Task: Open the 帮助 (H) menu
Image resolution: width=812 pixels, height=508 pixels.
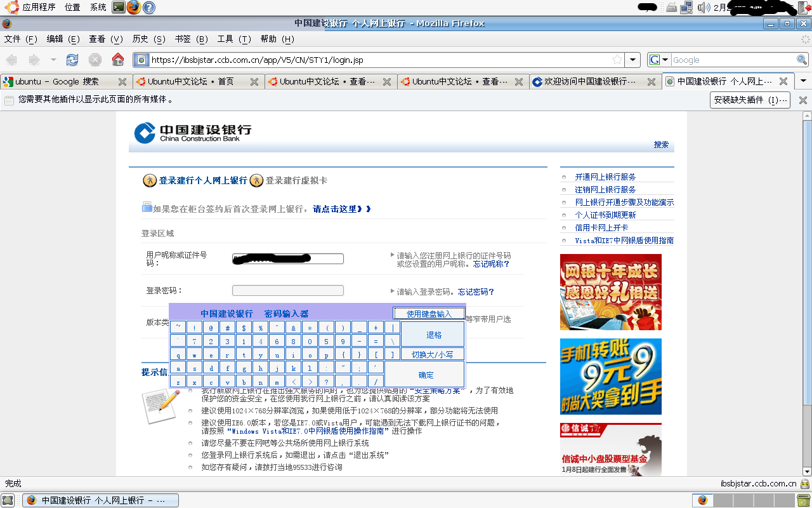Action: click(x=277, y=39)
